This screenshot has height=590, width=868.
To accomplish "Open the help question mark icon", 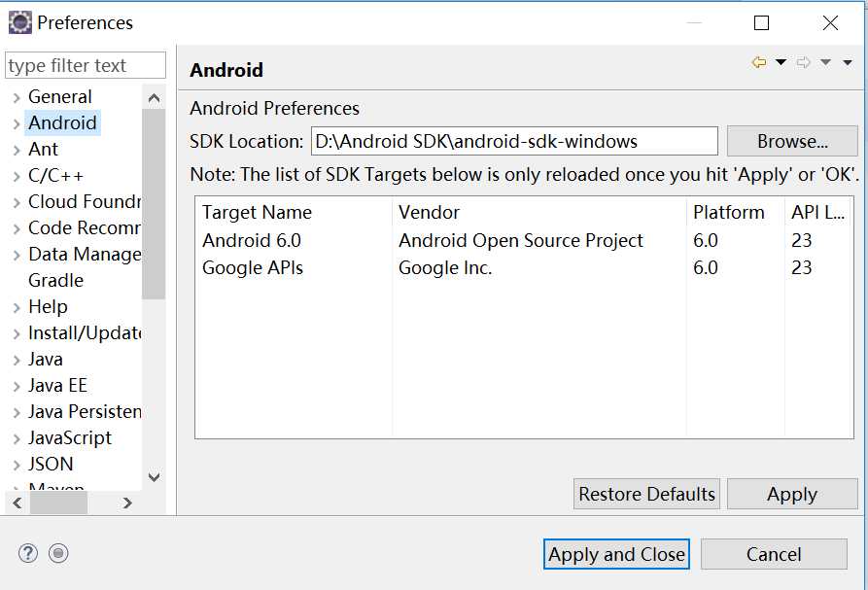I will point(27,553).
